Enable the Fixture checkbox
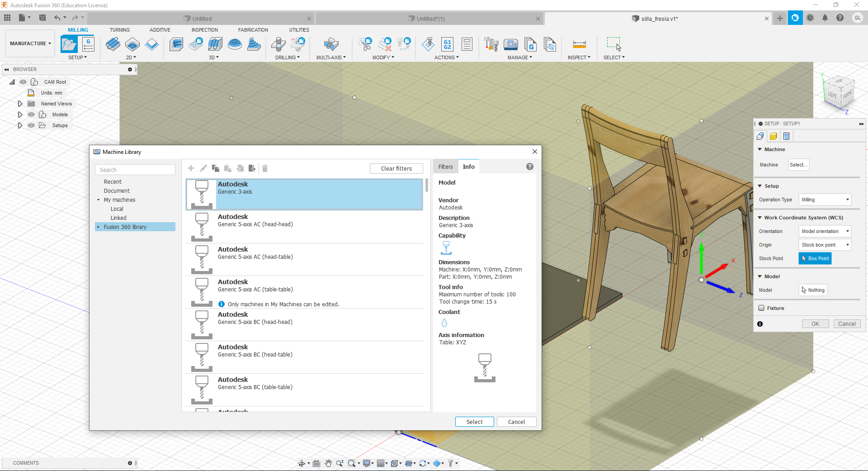The width and height of the screenshot is (868, 471). pos(761,308)
